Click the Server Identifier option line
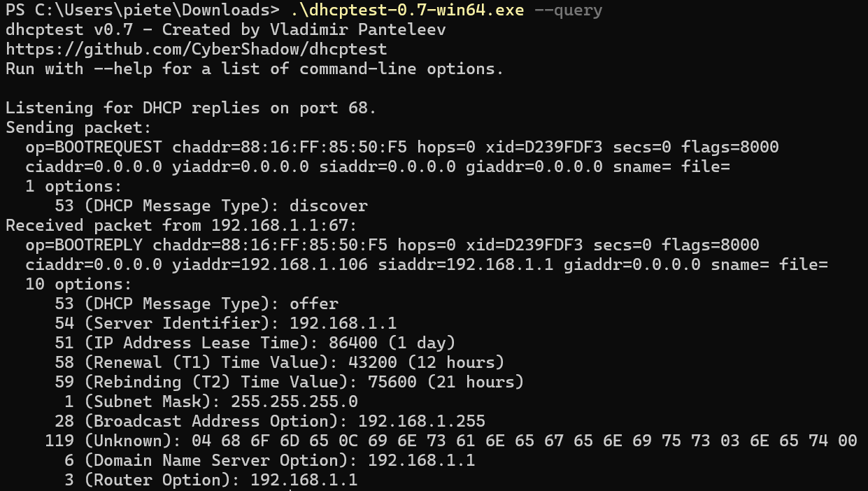 (225, 323)
